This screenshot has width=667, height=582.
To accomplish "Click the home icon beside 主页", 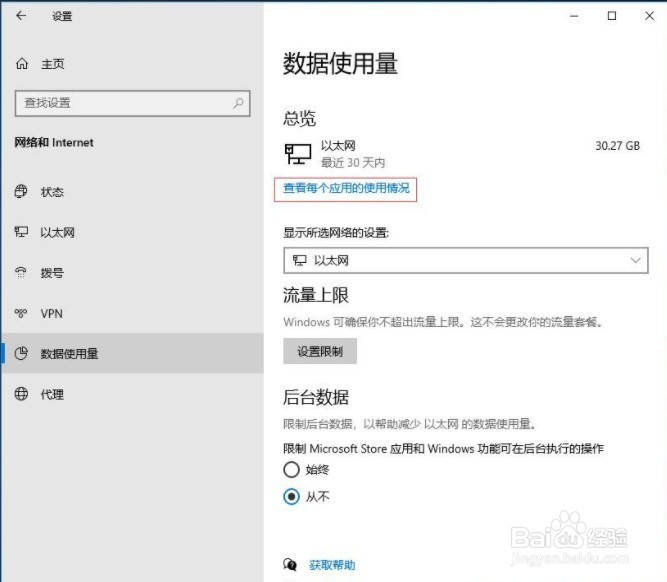I will pyautogui.click(x=22, y=64).
